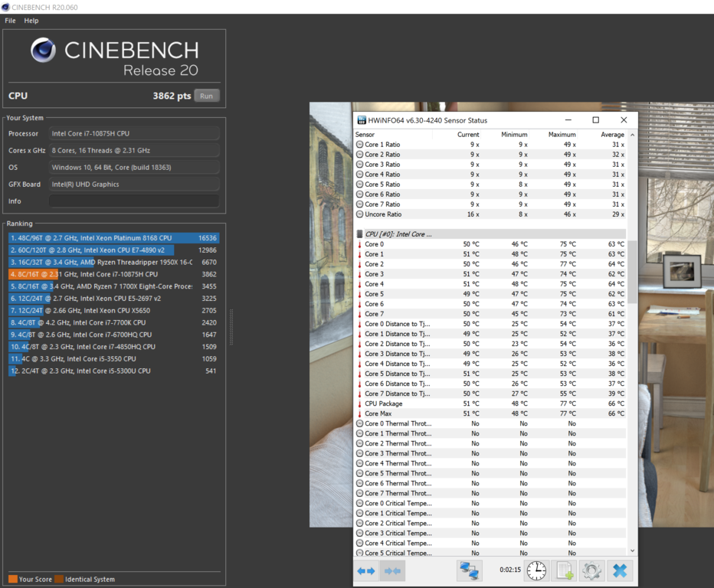Click the blue X icon in the HWiNFO toolbar
This screenshot has height=588, width=714.
[620, 570]
